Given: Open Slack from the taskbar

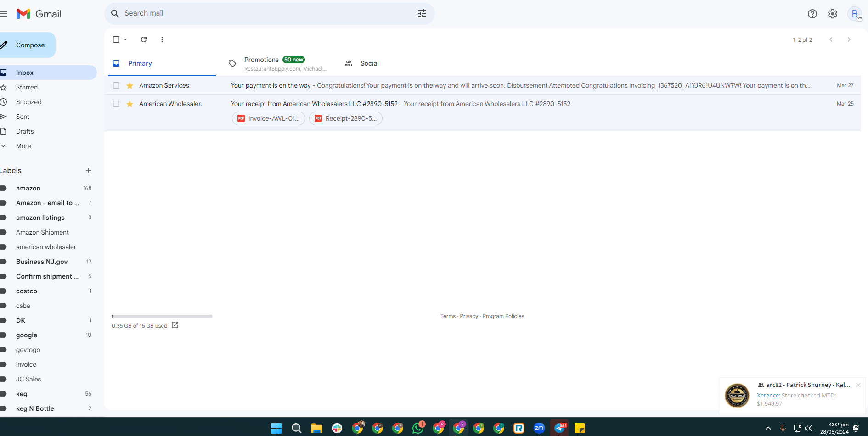Looking at the screenshot, I should pos(337,428).
